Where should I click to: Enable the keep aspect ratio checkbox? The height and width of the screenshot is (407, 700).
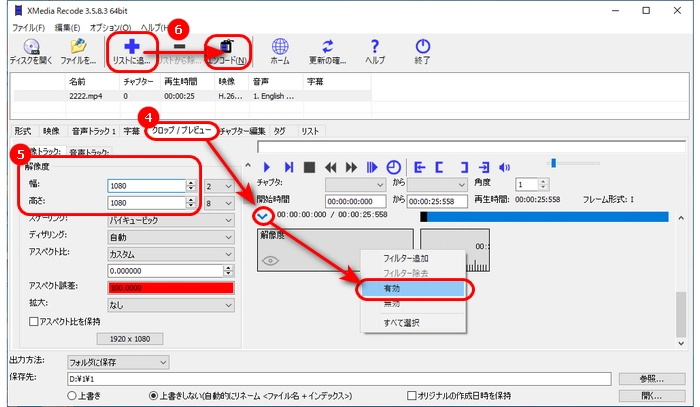34,321
